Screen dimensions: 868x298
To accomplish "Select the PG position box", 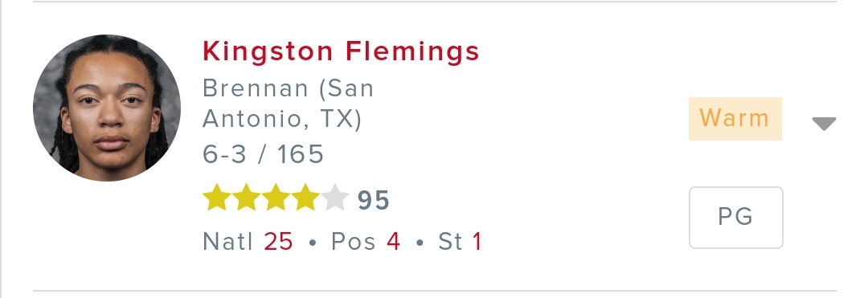I will click(x=735, y=218).
